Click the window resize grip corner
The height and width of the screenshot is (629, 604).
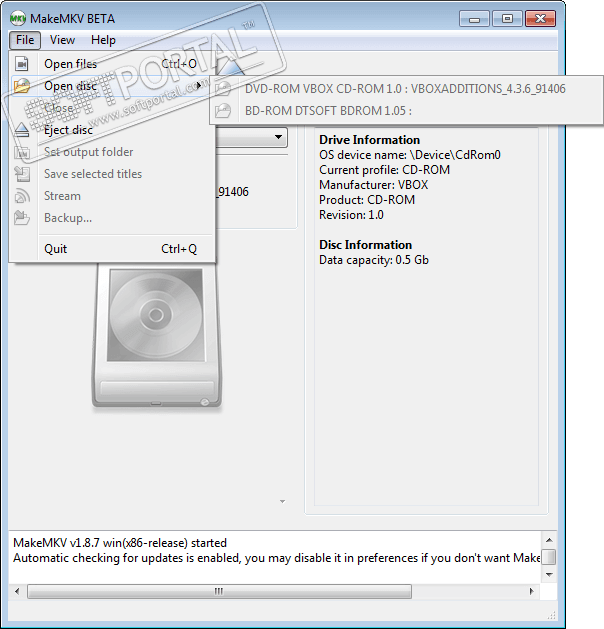pos(551,615)
